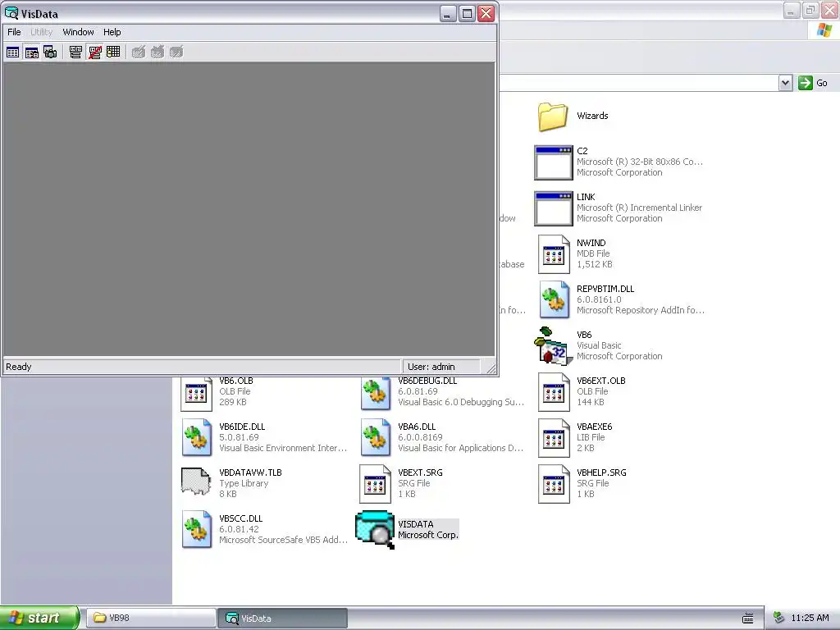Select the VBEXT.SRG file icon

[x=375, y=484]
